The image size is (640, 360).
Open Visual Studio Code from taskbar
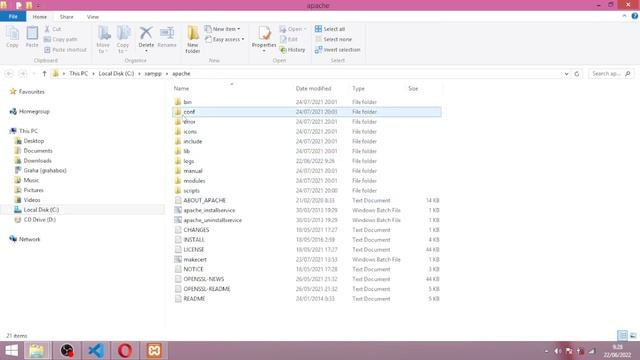tap(96, 351)
